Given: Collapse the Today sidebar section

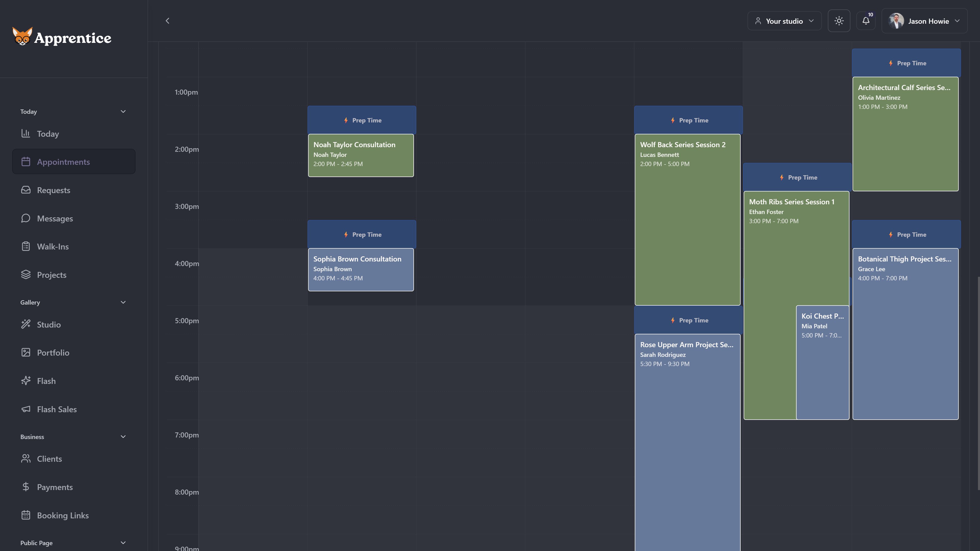Looking at the screenshot, I should pos(123,111).
